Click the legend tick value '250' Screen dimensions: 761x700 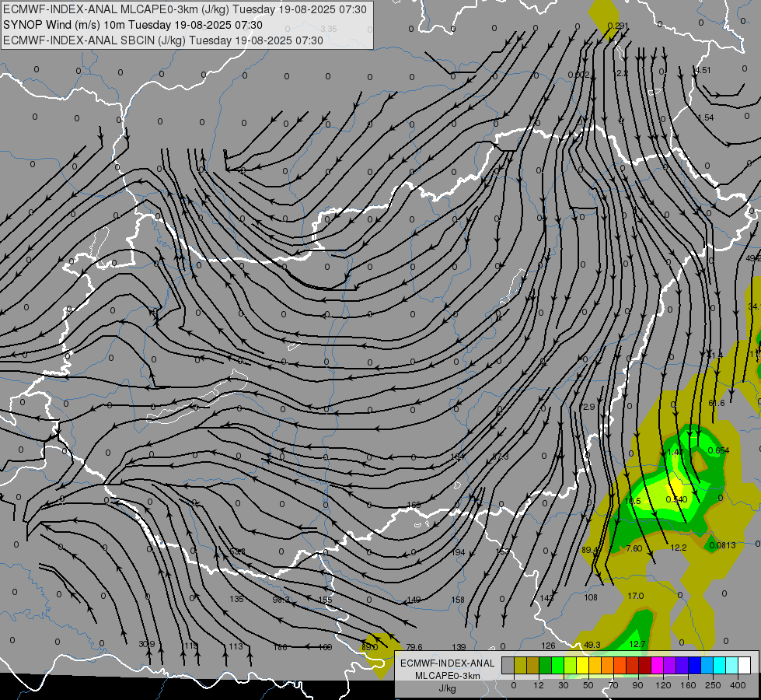coord(713,685)
